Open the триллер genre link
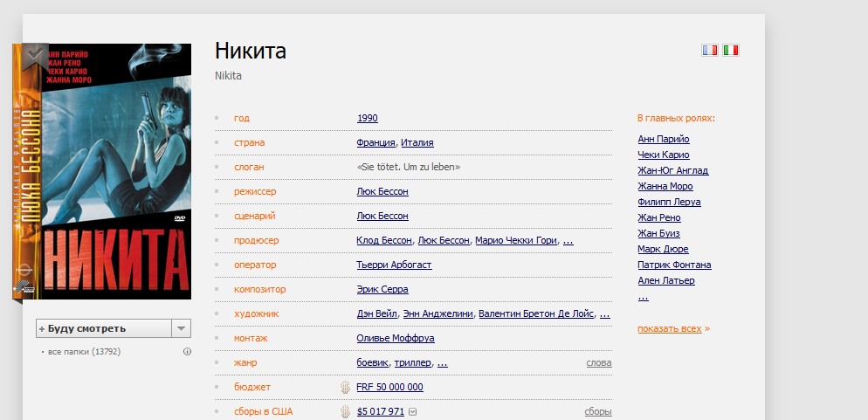Image resolution: width=868 pixels, height=420 pixels. (412, 362)
